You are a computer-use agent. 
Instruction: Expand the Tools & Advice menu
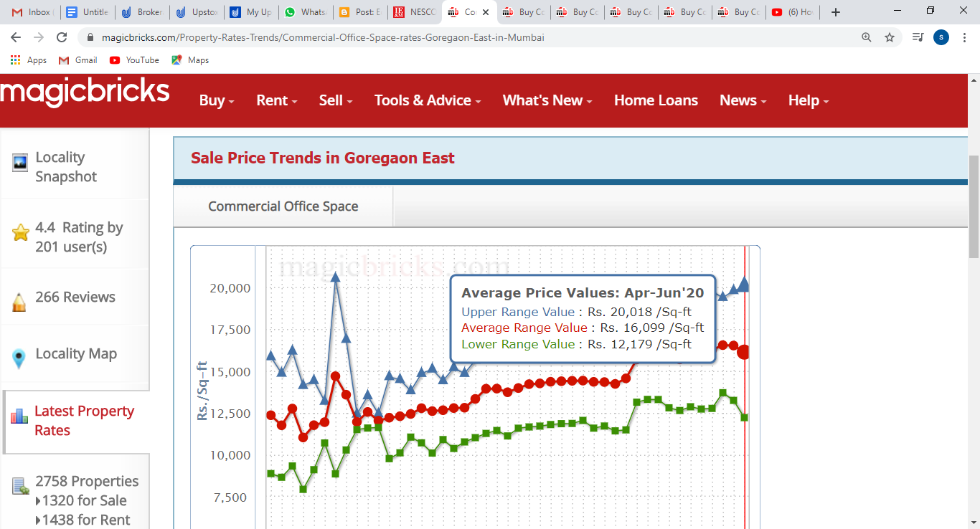(x=428, y=100)
